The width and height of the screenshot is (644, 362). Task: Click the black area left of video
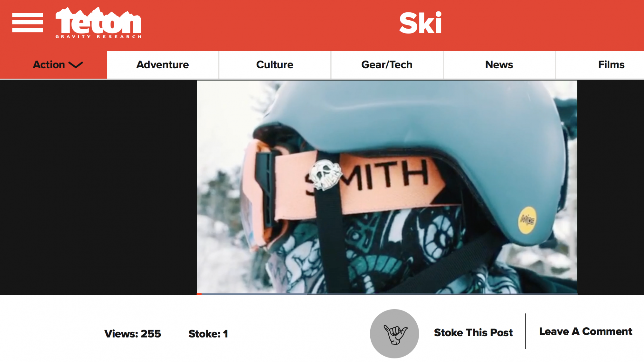(99, 187)
